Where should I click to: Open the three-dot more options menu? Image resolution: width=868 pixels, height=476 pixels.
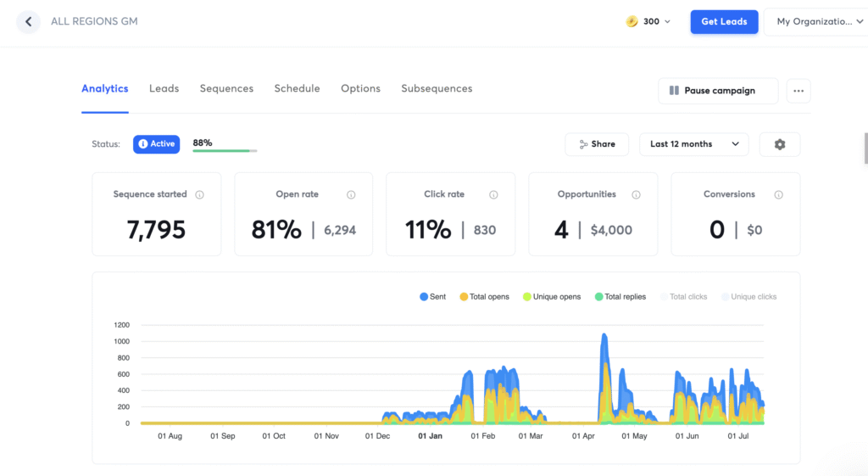(x=798, y=91)
